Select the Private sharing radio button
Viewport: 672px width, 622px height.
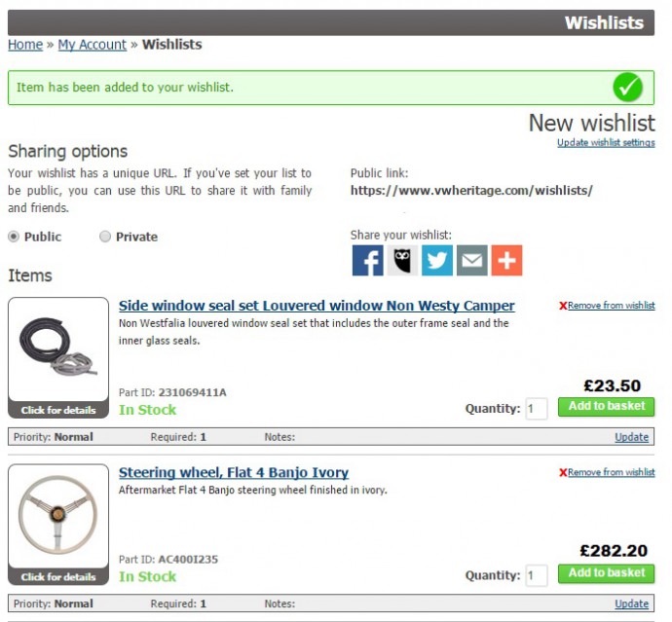click(105, 237)
